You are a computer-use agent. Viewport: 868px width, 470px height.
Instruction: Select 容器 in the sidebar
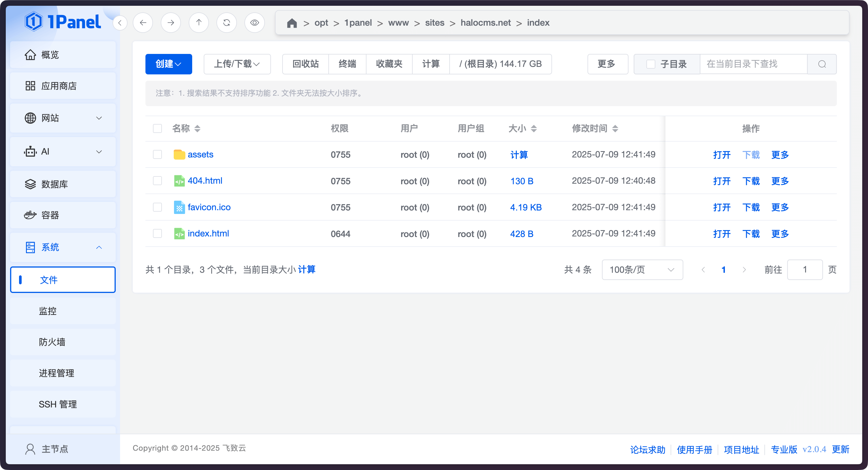pos(50,215)
